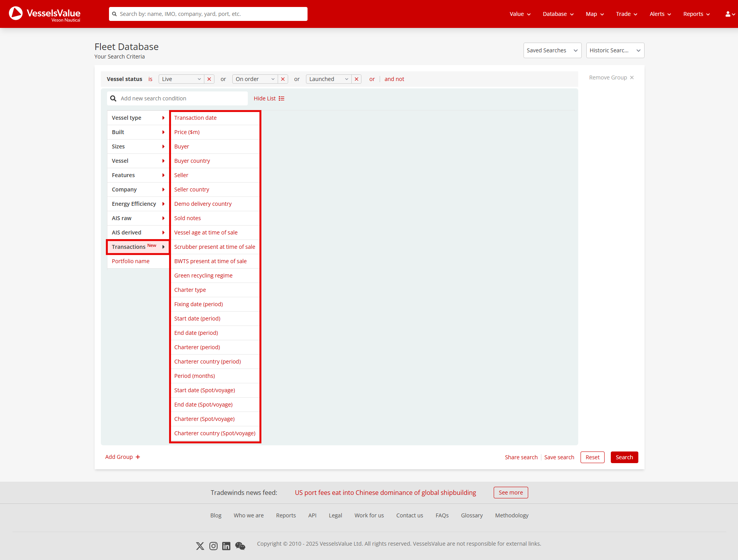This screenshot has width=738, height=560.
Task: Remove the Launched status with X icon
Action: coord(356,79)
